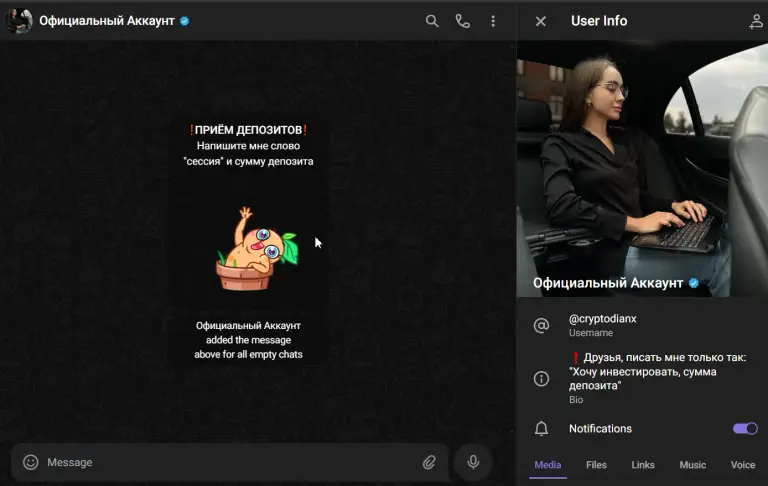Click the bio info icon

(x=541, y=379)
